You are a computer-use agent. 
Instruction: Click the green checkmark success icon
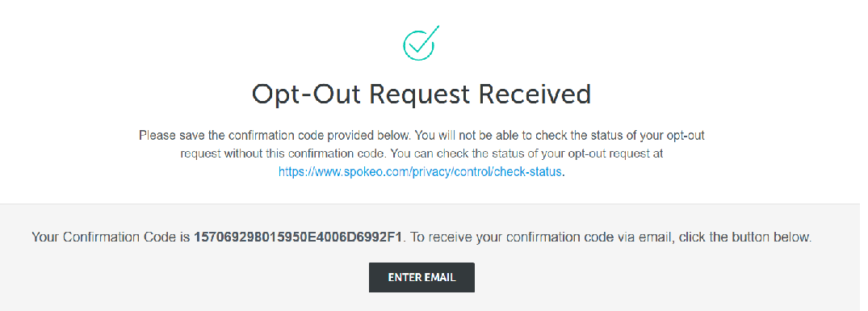click(421, 43)
